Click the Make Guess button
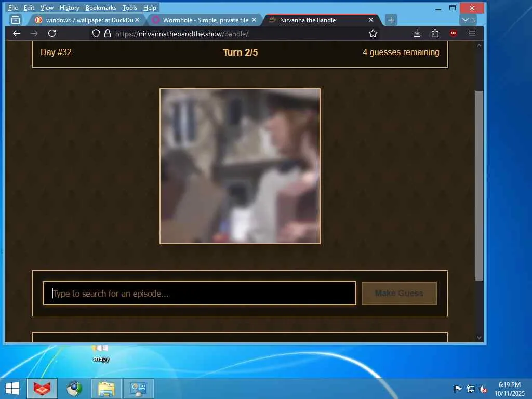Screen dimensions: 532x399 [399, 293]
